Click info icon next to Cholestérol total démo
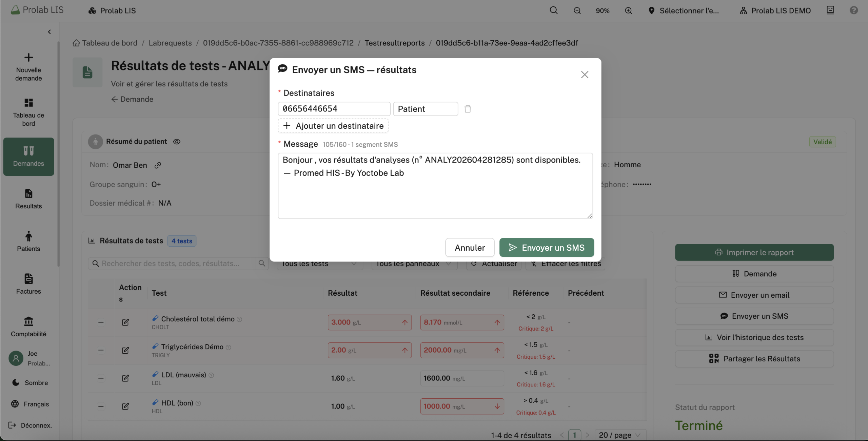 pos(239,319)
